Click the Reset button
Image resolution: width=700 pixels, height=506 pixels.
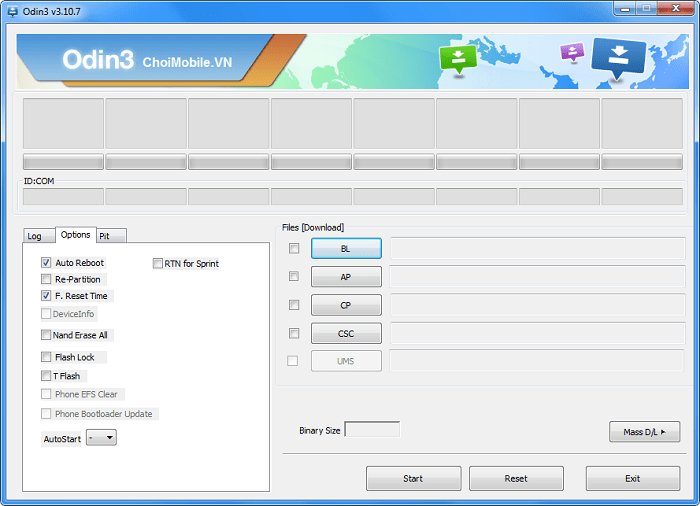pos(516,478)
